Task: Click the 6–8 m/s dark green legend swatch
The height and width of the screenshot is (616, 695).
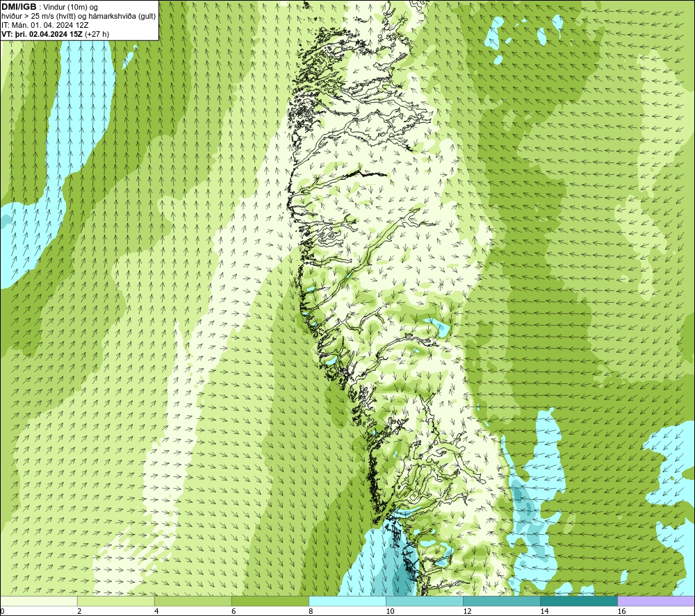Action: click(x=270, y=601)
